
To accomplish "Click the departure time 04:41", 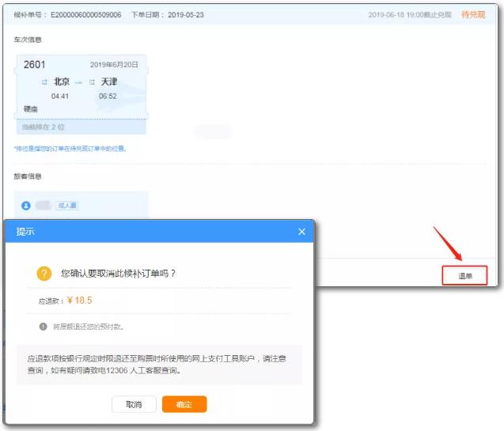I will point(60,96).
